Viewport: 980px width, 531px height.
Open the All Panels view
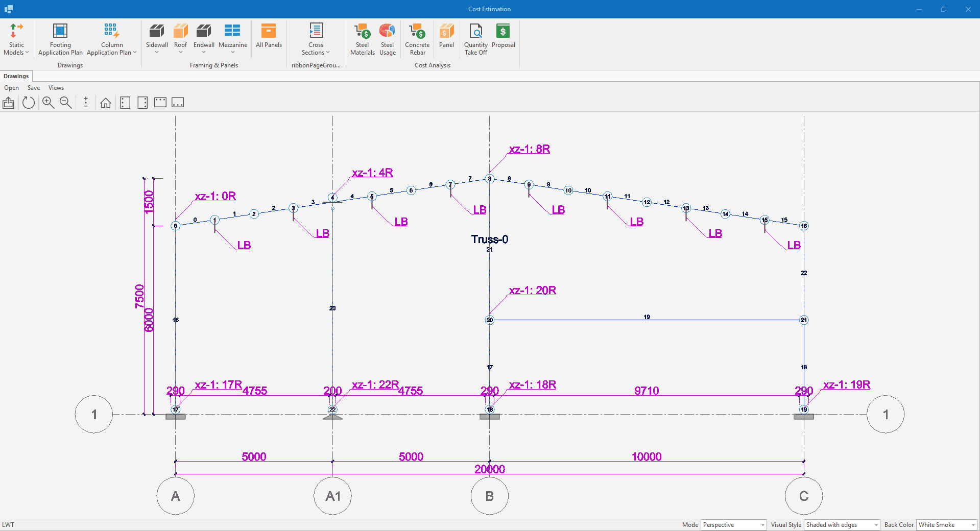click(269, 36)
